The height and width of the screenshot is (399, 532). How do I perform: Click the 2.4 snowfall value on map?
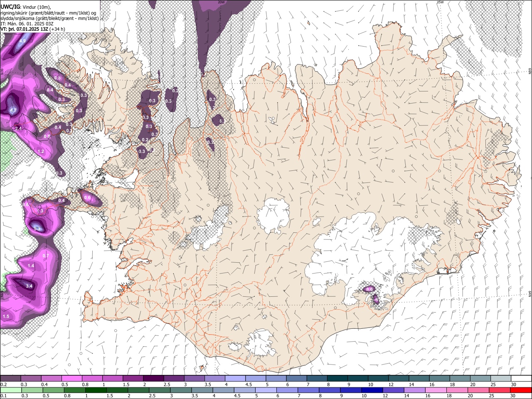pos(18,128)
